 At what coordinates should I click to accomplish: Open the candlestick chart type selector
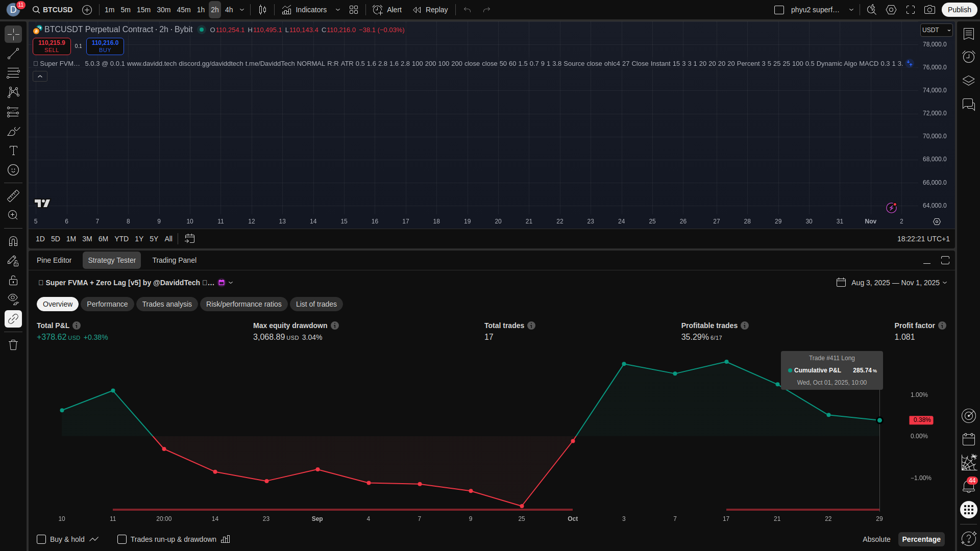tap(262, 10)
